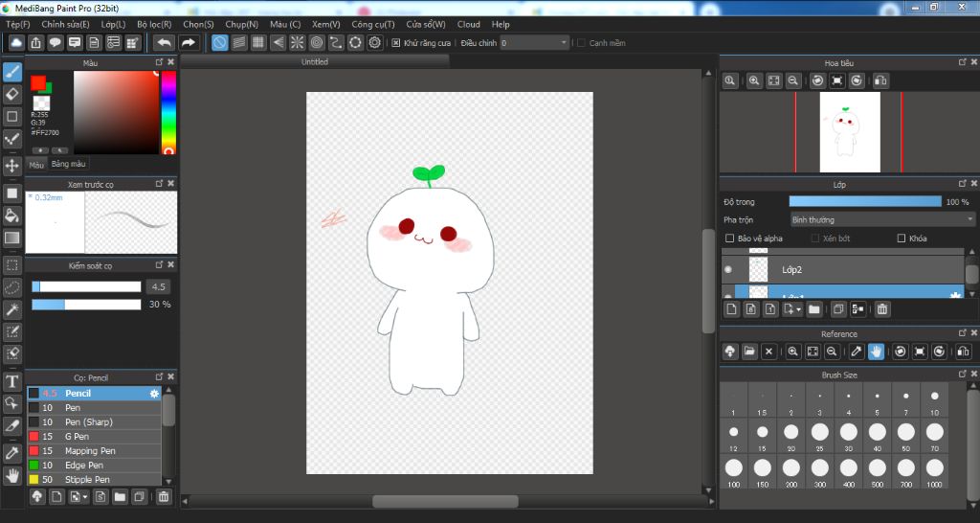This screenshot has height=523, width=980.
Task: Open brush add dropdown in Cọ panel
Action: 85,497
